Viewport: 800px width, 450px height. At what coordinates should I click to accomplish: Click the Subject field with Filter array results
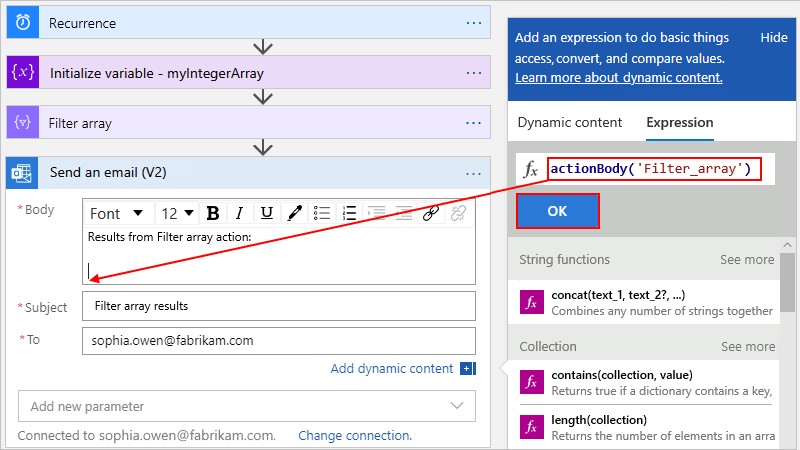click(279, 306)
